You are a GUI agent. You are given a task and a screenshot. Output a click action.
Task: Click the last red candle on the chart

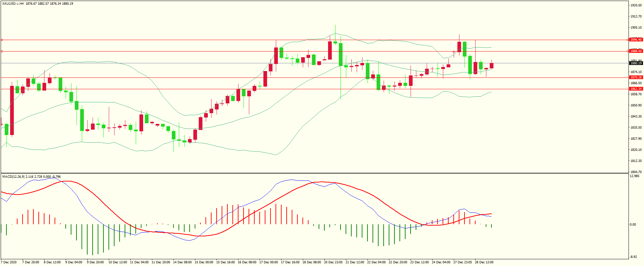(x=491, y=66)
